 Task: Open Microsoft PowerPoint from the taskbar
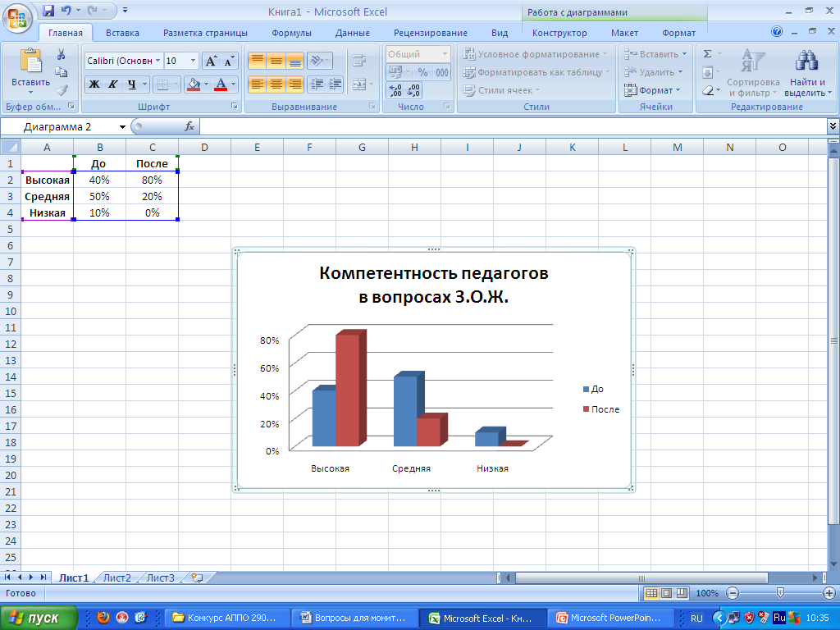click(611, 619)
